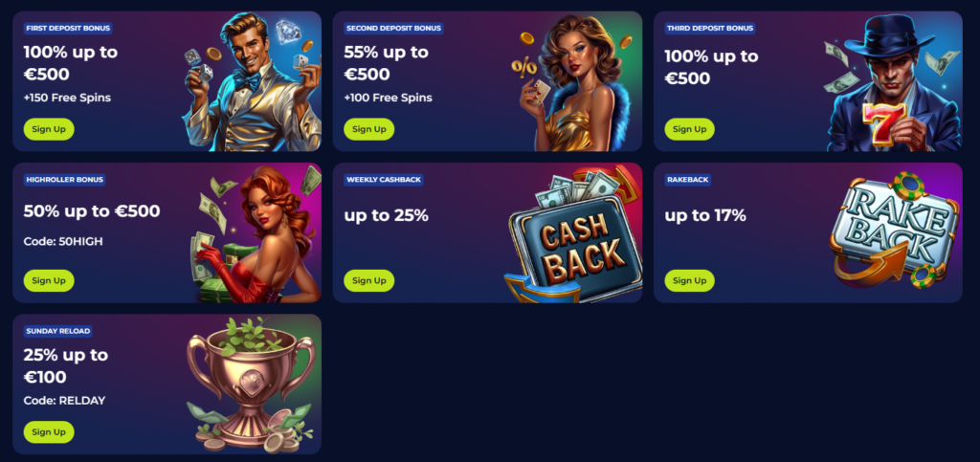Viewport: 980px width, 462px height.
Task: Click the Rake Back chips illustration
Action: [x=894, y=230]
